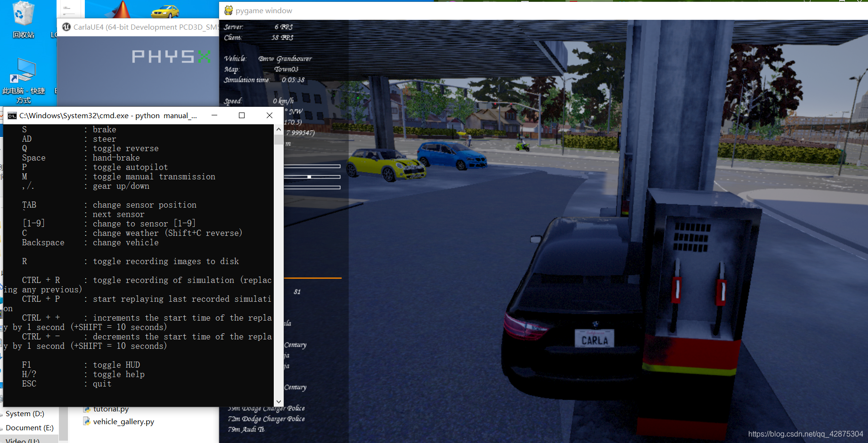Click the HUD steer bar indicator
868x443 pixels.
point(309,177)
